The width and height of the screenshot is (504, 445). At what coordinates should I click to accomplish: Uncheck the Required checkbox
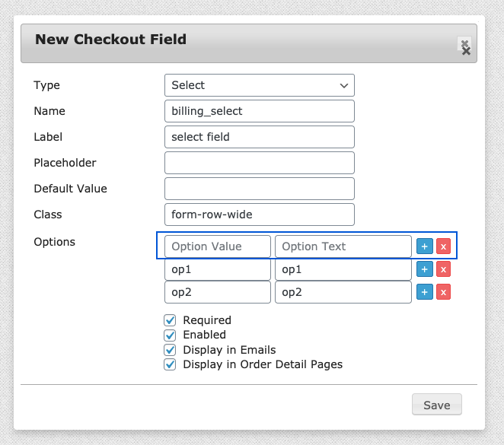[170, 320]
